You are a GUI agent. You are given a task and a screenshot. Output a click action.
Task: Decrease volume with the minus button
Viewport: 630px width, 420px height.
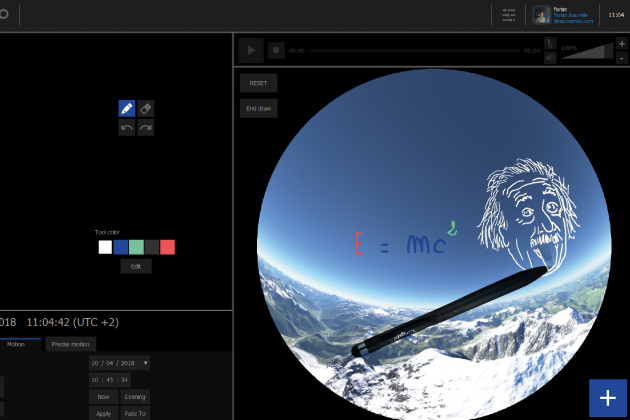(x=622, y=58)
